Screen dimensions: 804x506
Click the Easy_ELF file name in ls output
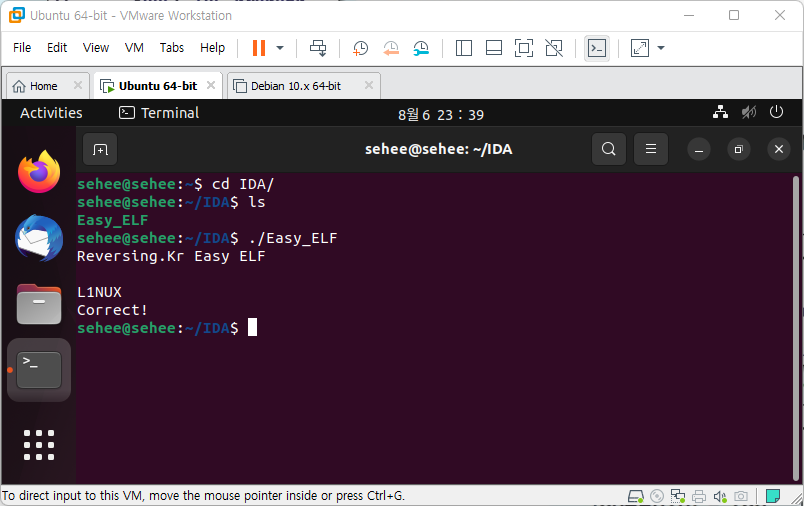point(112,220)
